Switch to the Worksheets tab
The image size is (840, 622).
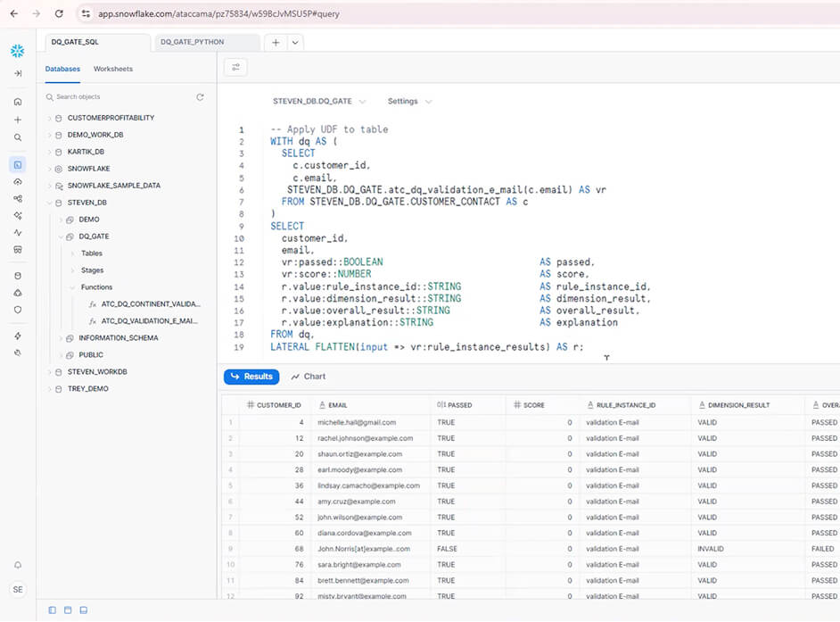point(113,69)
